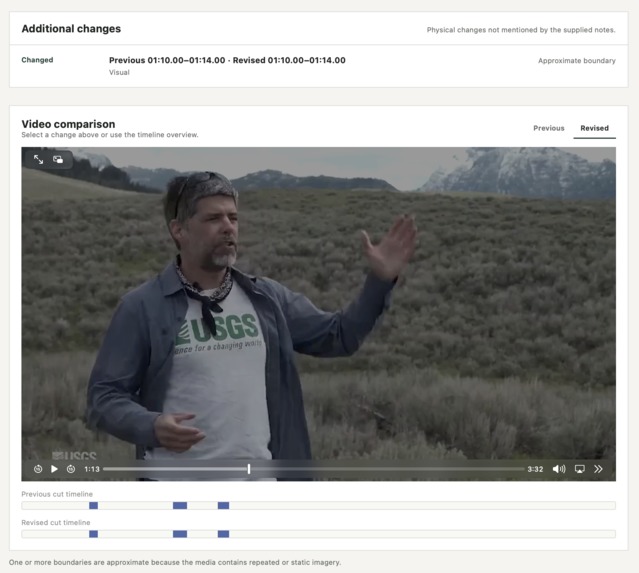Click the 1:13 elapsed time display
Screen dimensions: 639x573
(92, 469)
